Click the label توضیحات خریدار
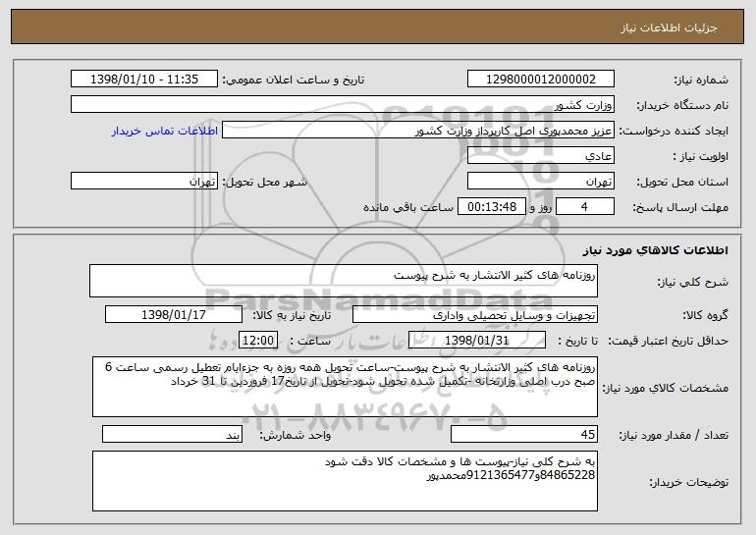Viewport: 756px width, 535px height. (x=689, y=482)
